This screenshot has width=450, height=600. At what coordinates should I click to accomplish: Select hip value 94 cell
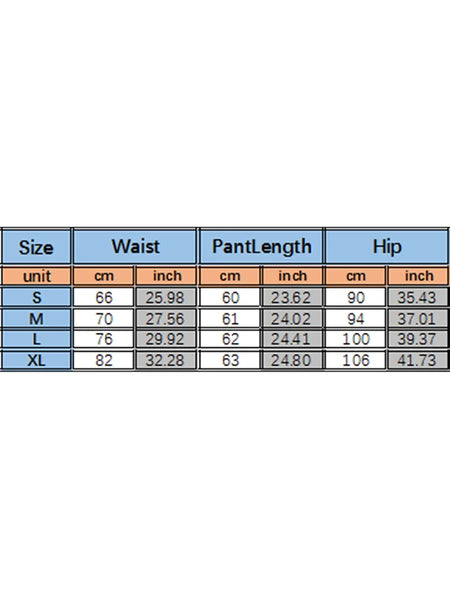(355, 318)
